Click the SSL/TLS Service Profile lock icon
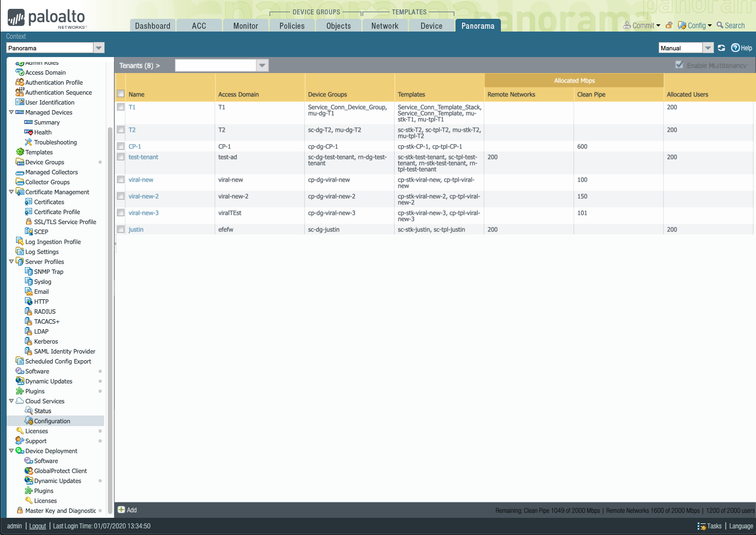 [29, 222]
